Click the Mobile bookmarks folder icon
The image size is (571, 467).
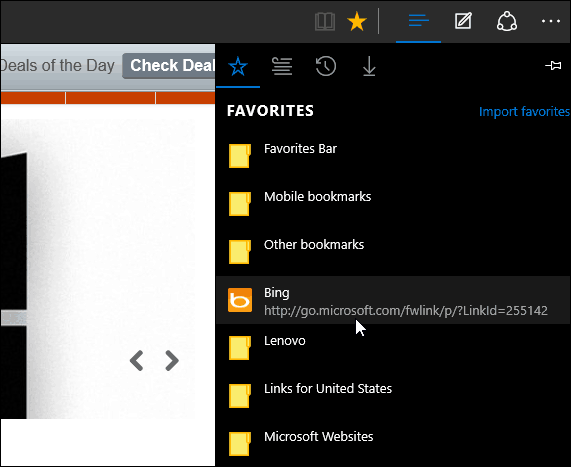coord(240,204)
